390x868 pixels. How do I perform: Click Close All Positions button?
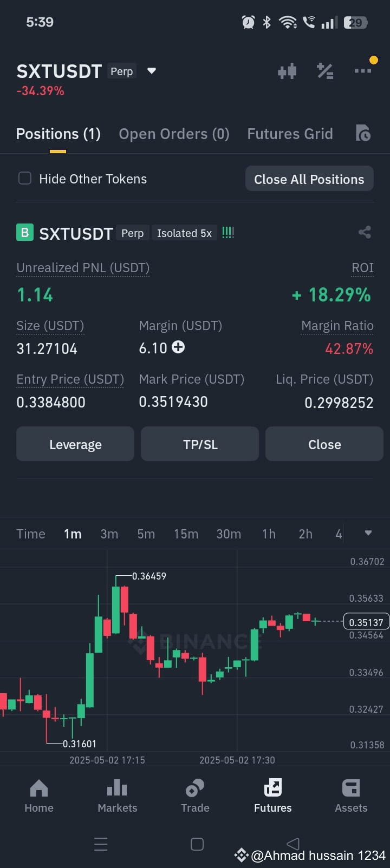[x=309, y=179]
